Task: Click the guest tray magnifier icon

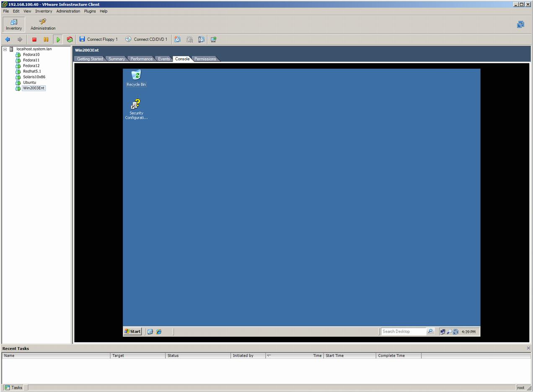Action: (449, 332)
